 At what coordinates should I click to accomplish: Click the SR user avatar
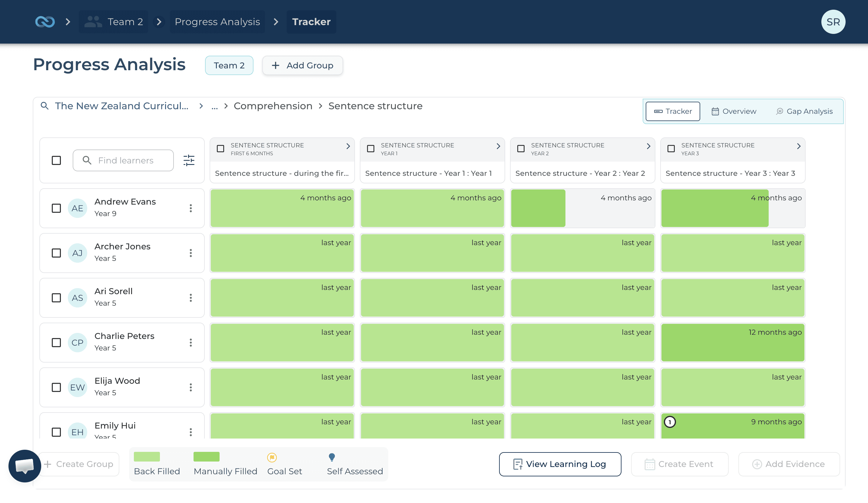pyautogui.click(x=833, y=22)
